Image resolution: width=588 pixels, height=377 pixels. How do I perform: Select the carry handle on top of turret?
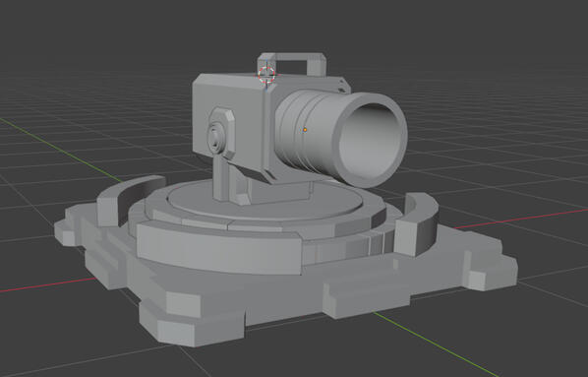pyautogui.click(x=292, y=64)
